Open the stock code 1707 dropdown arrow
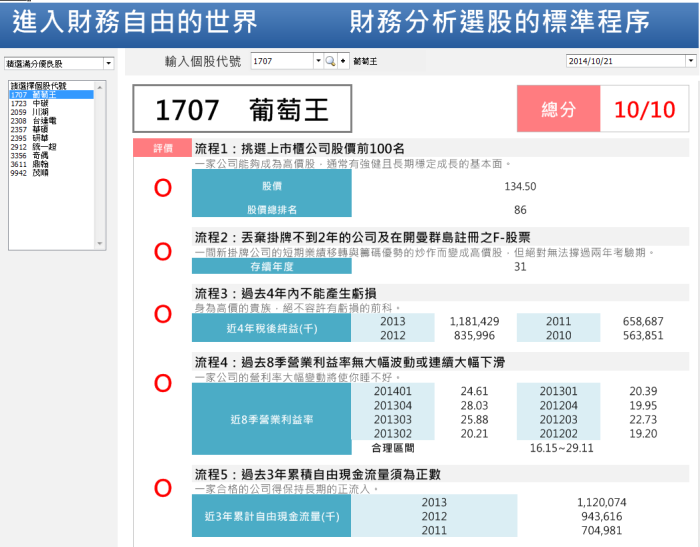The height and width of the screenshot is (547, 700). tap(318, 61)
